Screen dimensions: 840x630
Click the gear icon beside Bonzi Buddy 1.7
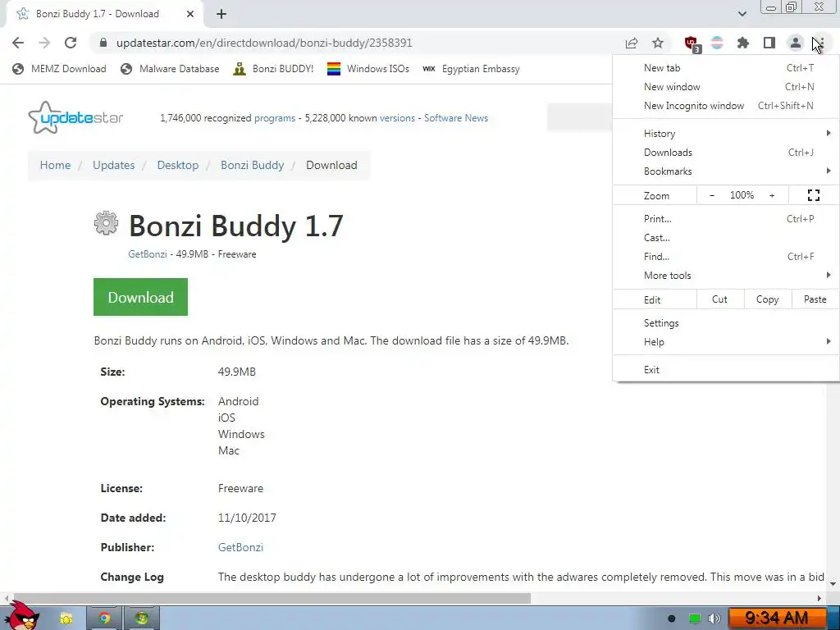[x=106, y=223]
